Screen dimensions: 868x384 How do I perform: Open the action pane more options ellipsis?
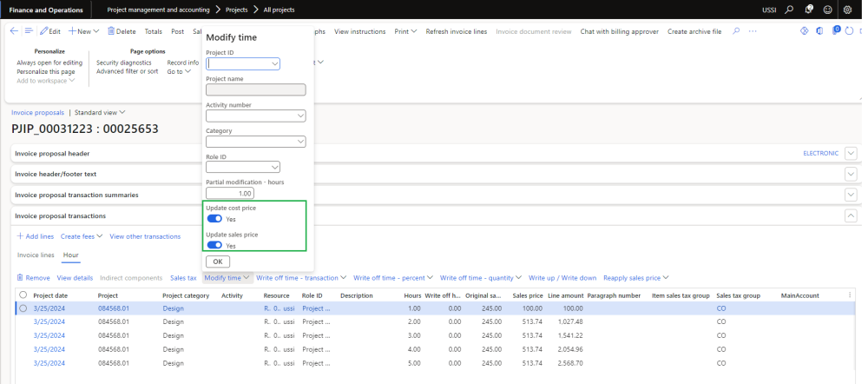tap(752, 31)
